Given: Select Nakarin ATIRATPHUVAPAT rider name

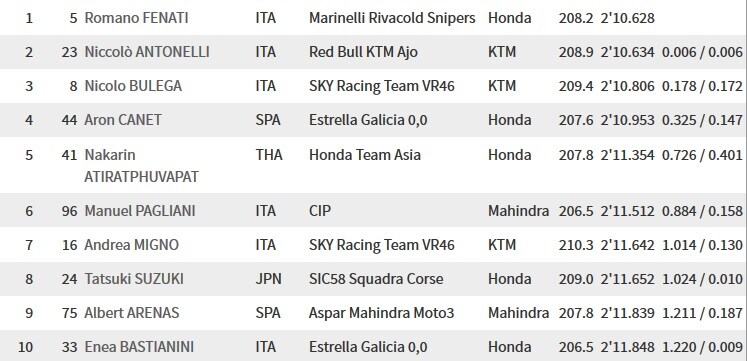Looking at the screenshot, I should [141, 166].
